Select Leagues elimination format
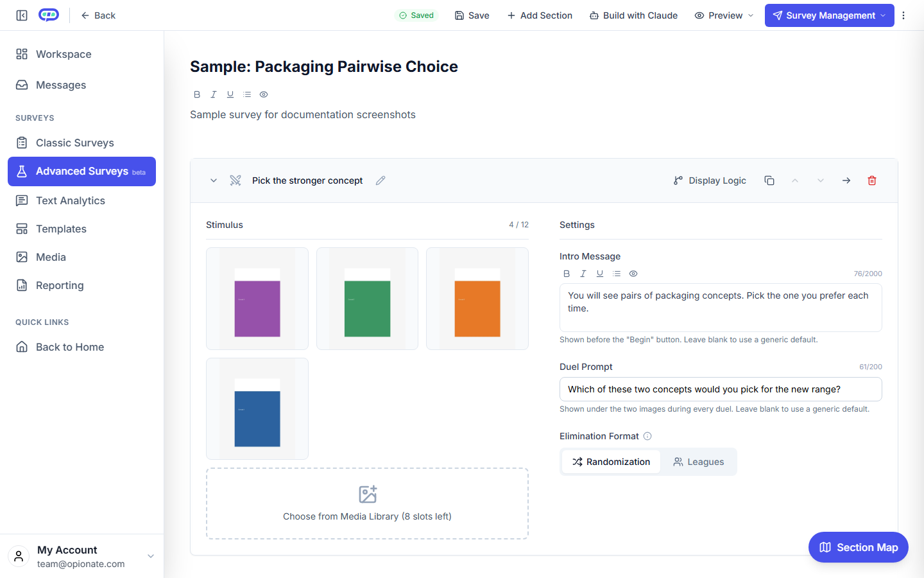 pos(698,462)
